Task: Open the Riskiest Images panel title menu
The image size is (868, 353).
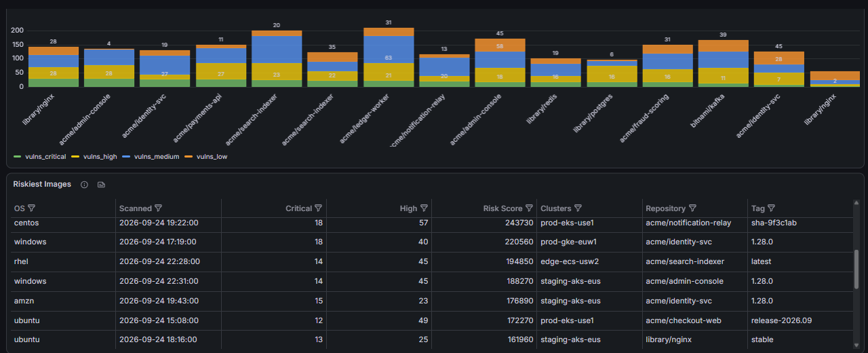Action: point(42,185)
